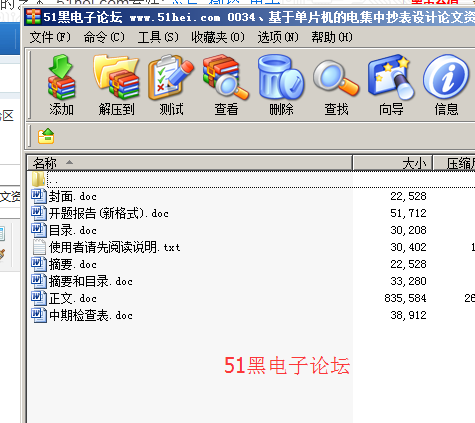
Task: Sort by Packed (压缩后) column header
Action: (x=454, y=163)
